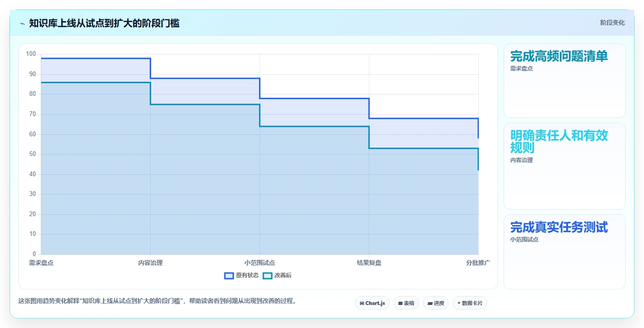Toggle the 原有状态 legend item
Screen dimensions: 644x328
coord(242,275)
